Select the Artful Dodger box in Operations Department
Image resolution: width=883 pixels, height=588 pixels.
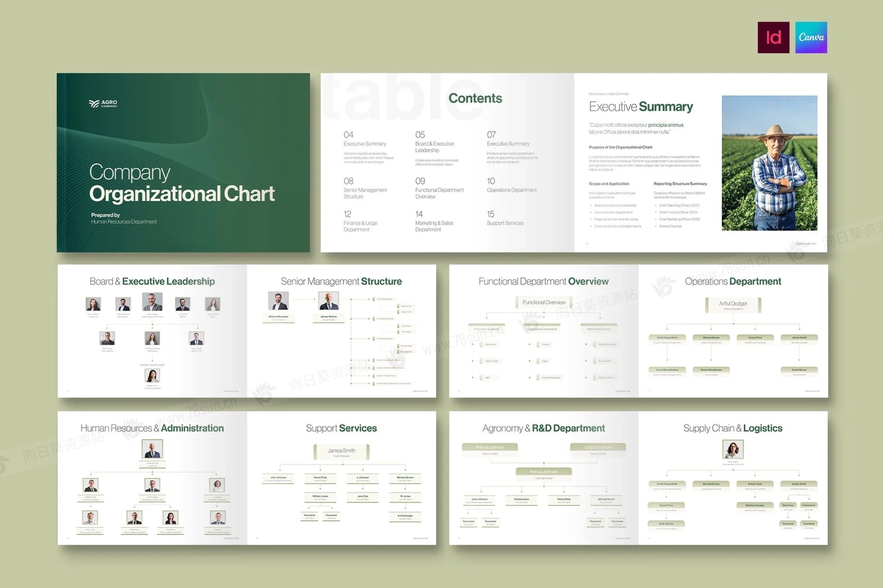click(x=733, y=305)
